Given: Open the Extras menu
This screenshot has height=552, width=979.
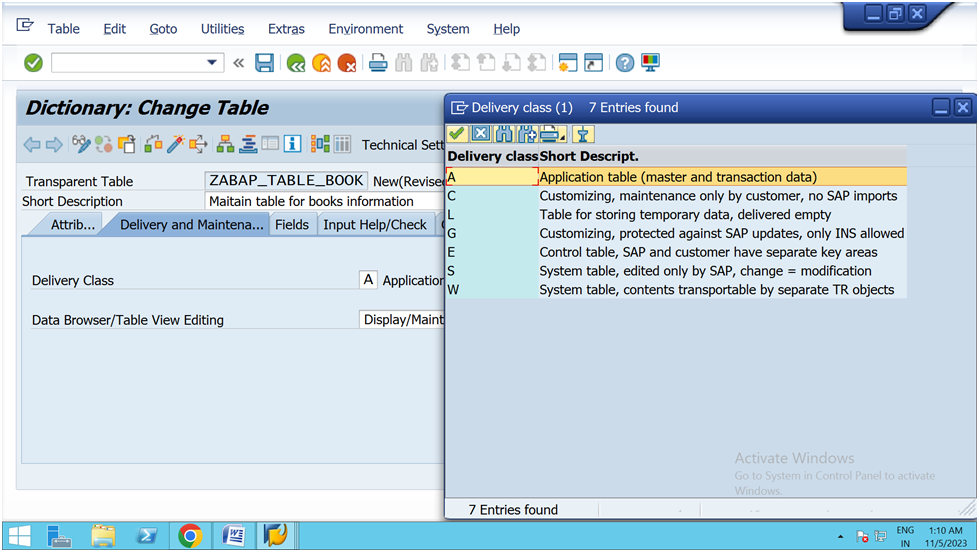Looking at the screenshot, I should click(x=286, y=29).
